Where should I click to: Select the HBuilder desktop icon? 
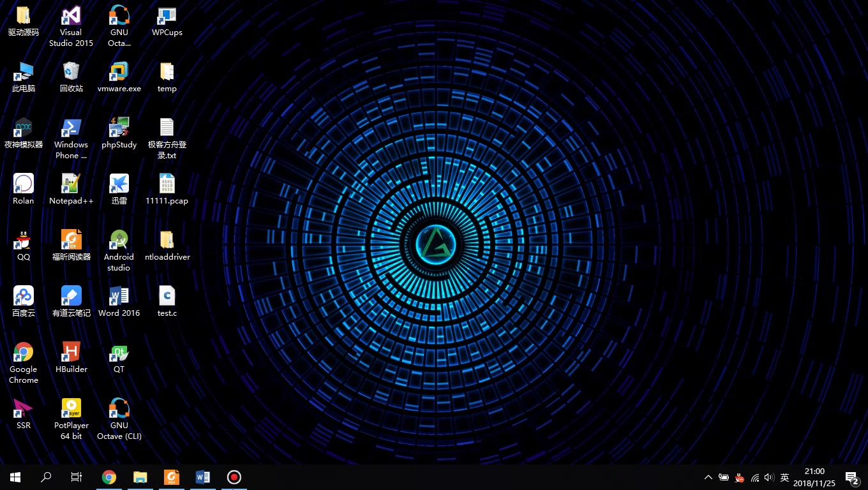[71, 353]
